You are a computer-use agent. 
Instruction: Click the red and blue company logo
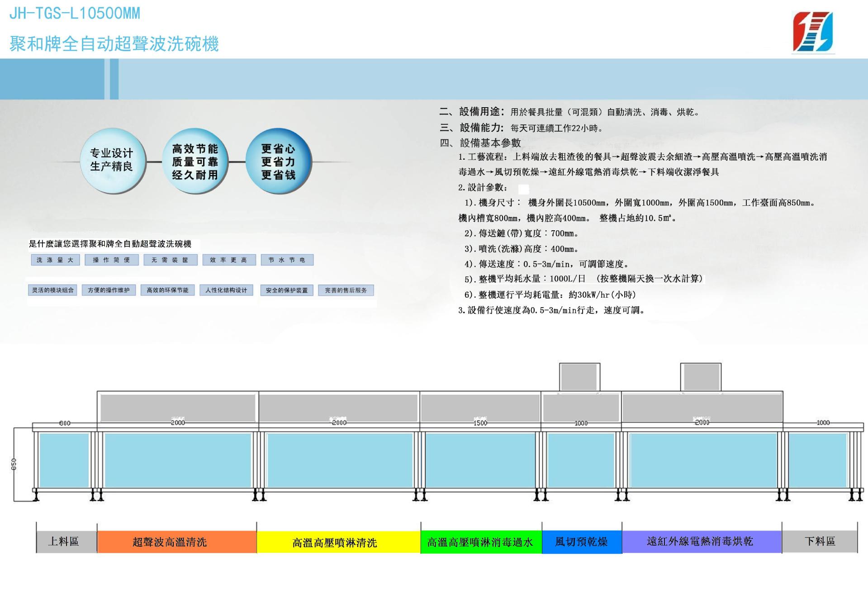tap(813, 32)
